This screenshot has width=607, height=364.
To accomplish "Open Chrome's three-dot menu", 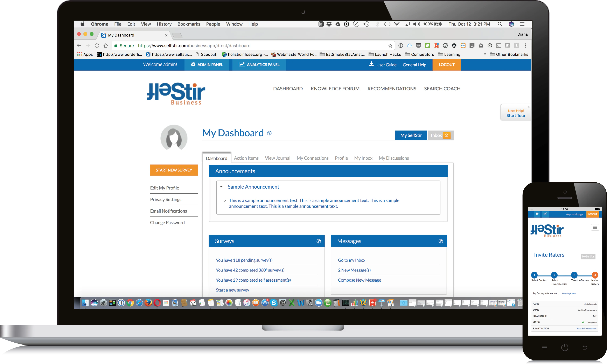I will pyautogui.click(x=525, y=46).
